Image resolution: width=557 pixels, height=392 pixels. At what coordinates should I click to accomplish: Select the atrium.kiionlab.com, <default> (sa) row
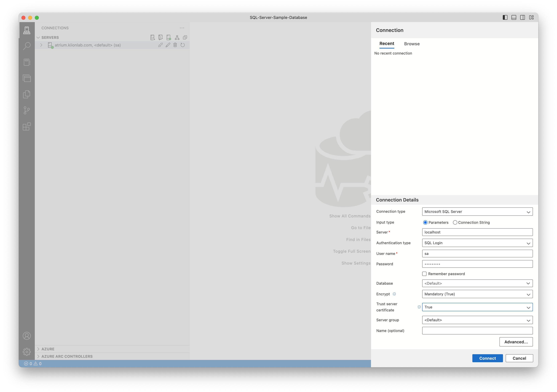(x=112, y=45)
